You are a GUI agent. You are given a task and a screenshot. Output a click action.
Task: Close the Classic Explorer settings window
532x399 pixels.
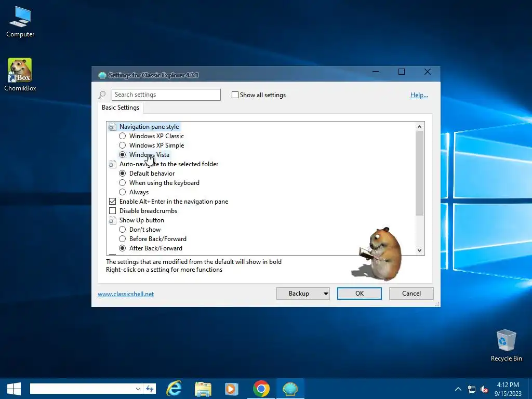[428, 72]
